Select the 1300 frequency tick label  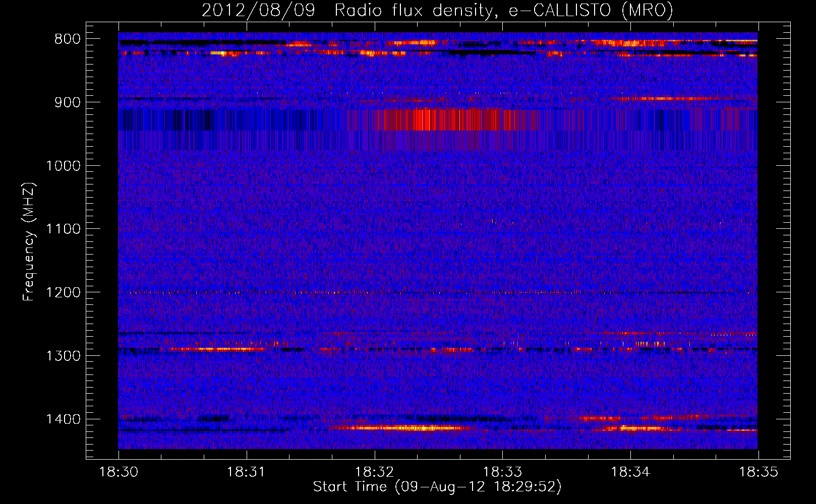[63, 356]
